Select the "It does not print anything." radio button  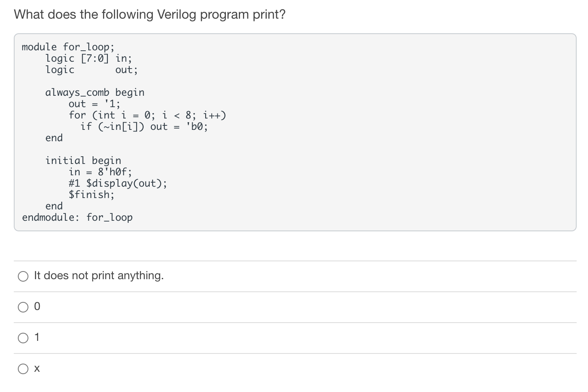[x=23, y=276]
